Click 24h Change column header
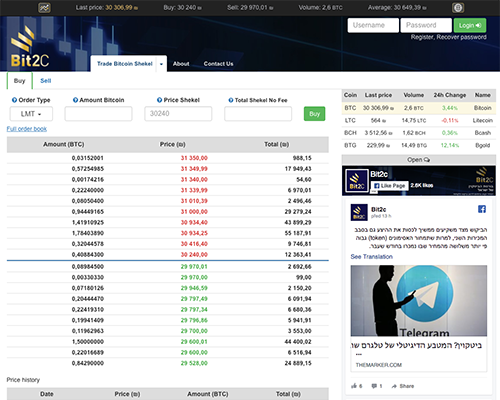This screenshot has height=400, width=500. click(x=450, y=95)
